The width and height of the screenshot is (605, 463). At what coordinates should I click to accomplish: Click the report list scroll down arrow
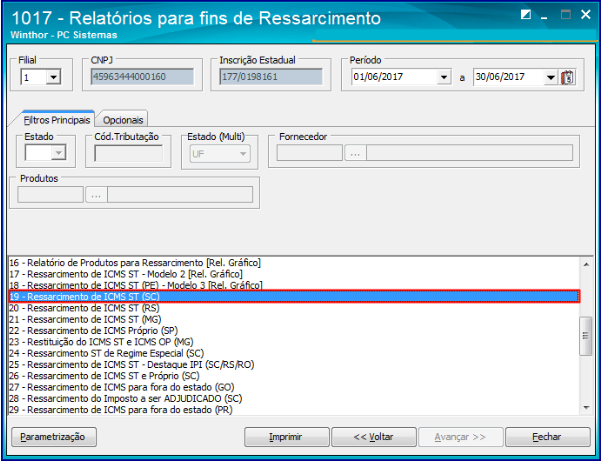[586, 408]
